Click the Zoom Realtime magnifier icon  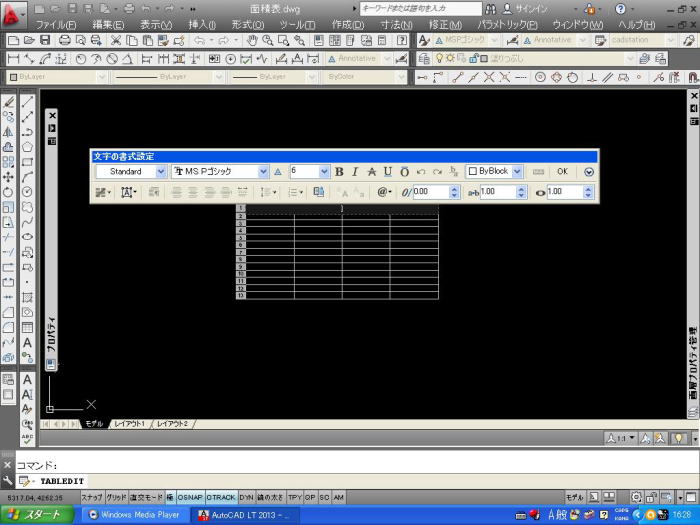(x=268, y=41)
